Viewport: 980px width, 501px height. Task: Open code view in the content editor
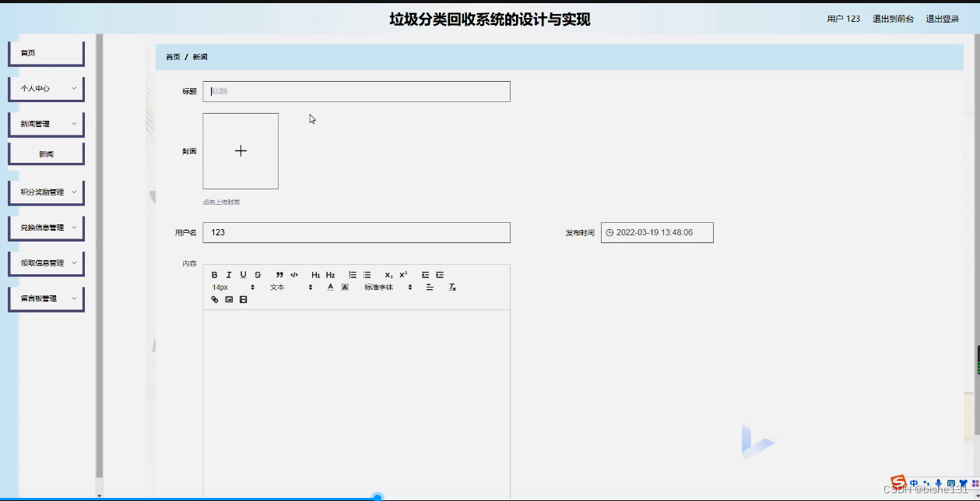point(294,274)
